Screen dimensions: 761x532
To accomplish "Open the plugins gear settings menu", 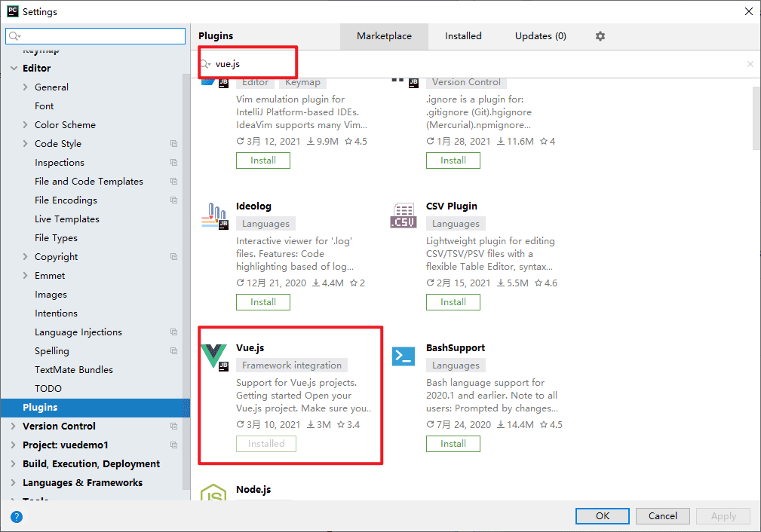I will 600,36.
